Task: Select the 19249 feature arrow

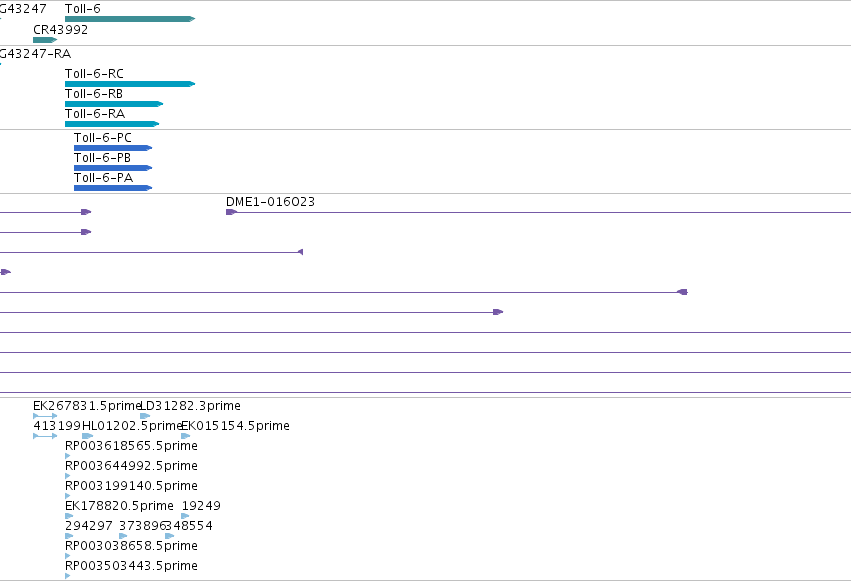Action: 186,516
